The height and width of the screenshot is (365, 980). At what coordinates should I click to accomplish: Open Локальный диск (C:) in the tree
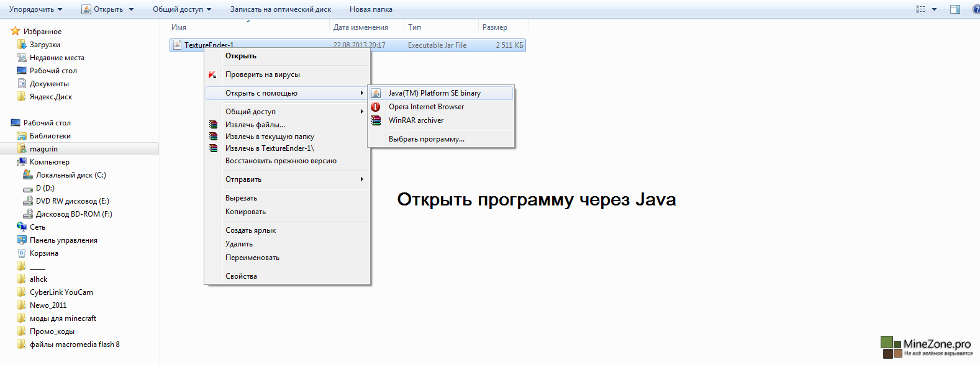(70, 175)
